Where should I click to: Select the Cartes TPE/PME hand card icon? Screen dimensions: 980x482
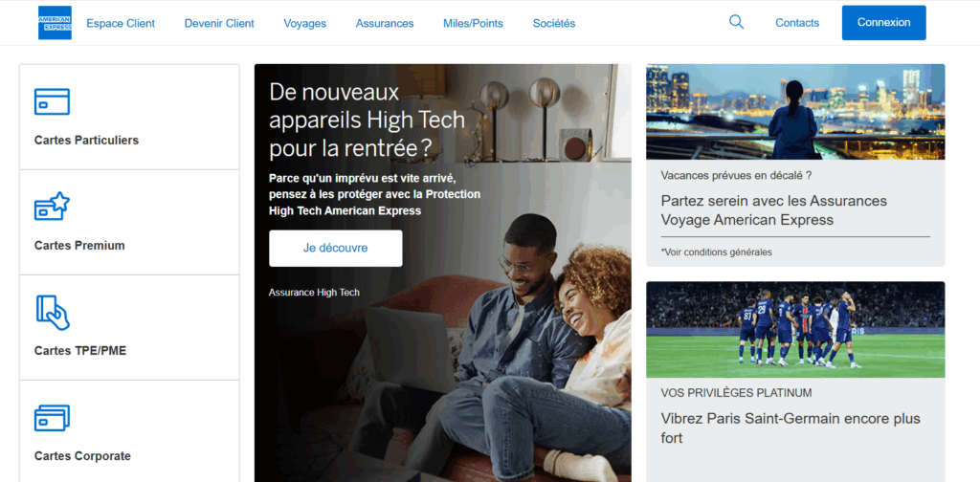pyautogui.click(x=54, y=312)
